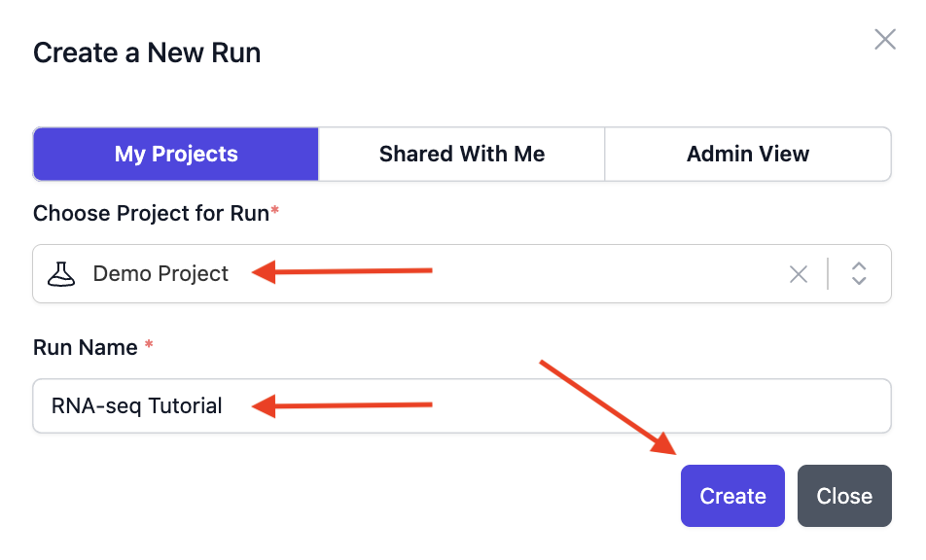Click the Create button
Screen dimensions: 926x560
(x=731, y=496)
